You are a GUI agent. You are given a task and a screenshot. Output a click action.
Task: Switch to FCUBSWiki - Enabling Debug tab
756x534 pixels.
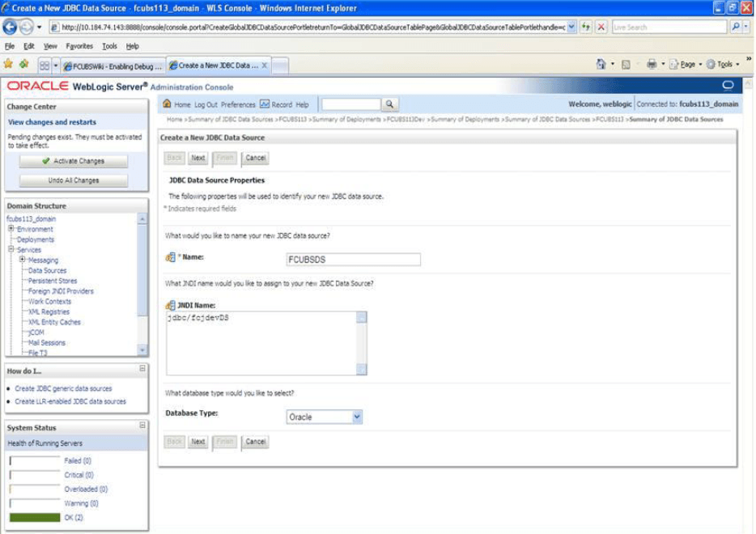point(113,66)
